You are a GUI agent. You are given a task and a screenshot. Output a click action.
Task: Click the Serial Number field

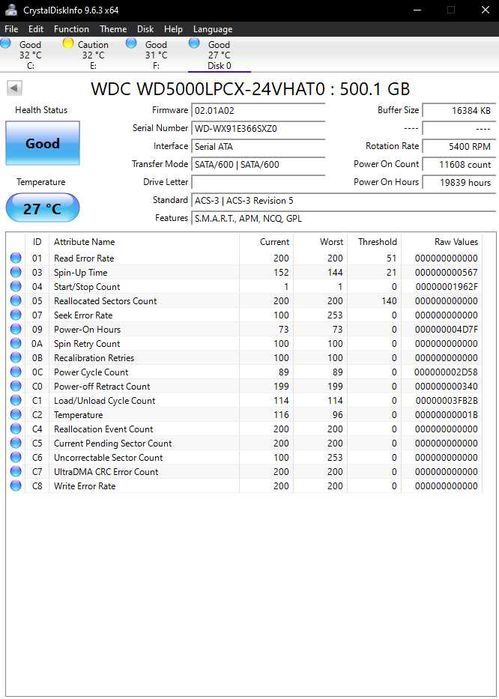coord(258,128)
